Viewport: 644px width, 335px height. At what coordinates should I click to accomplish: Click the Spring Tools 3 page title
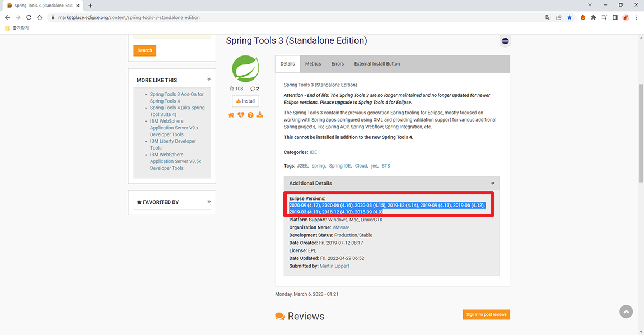pyautogui.click(x=297, y=41)
